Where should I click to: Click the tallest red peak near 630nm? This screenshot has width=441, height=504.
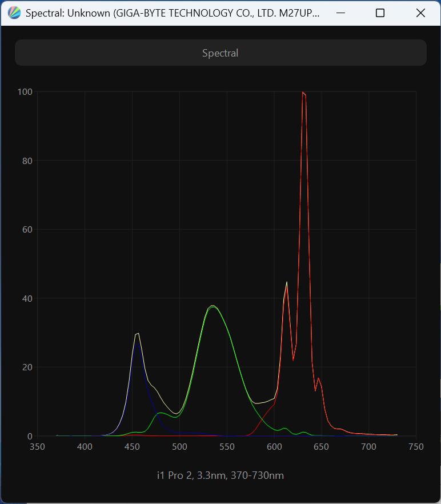pyautogui.click(x=303, y=93)
